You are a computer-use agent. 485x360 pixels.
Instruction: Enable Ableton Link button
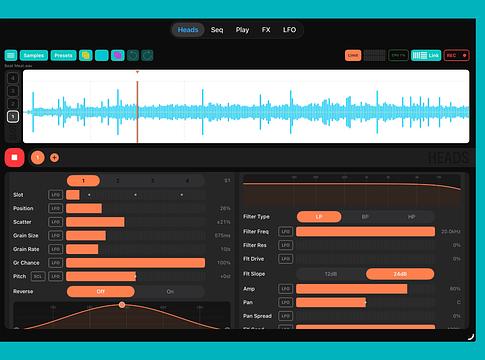tap(426, 55)
